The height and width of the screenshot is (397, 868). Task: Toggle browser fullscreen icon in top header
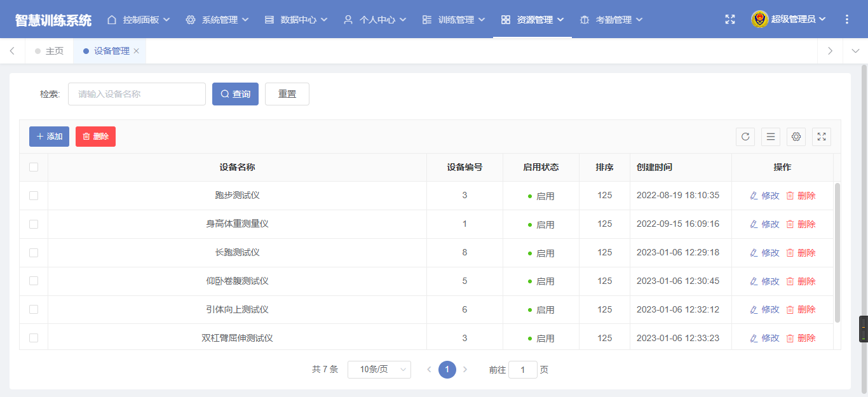point(730,20)
